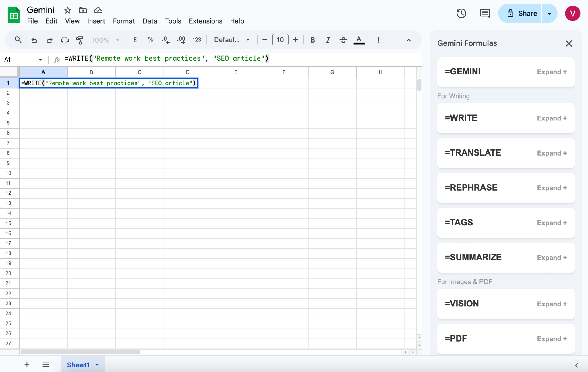
Task: Click the redo arrow icon
Action: (49, 40)
